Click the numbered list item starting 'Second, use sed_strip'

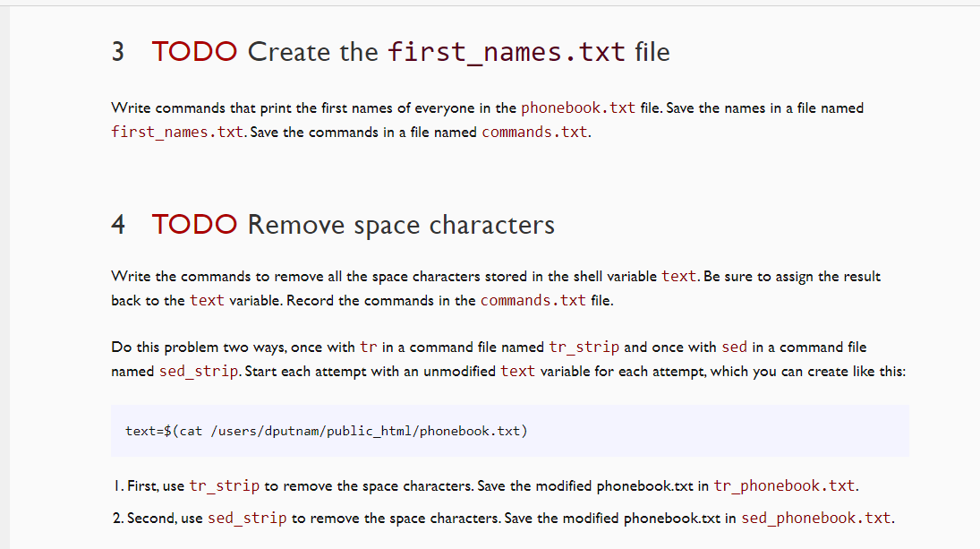pos(358,518)
